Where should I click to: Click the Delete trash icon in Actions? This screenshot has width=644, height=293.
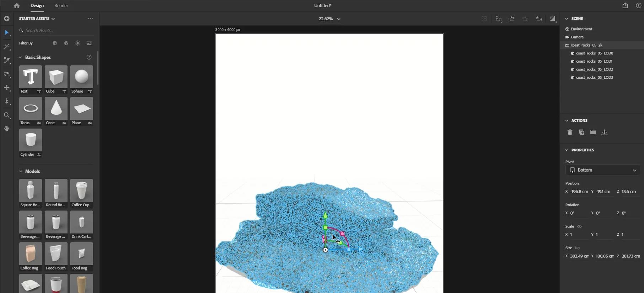(570, 132)
